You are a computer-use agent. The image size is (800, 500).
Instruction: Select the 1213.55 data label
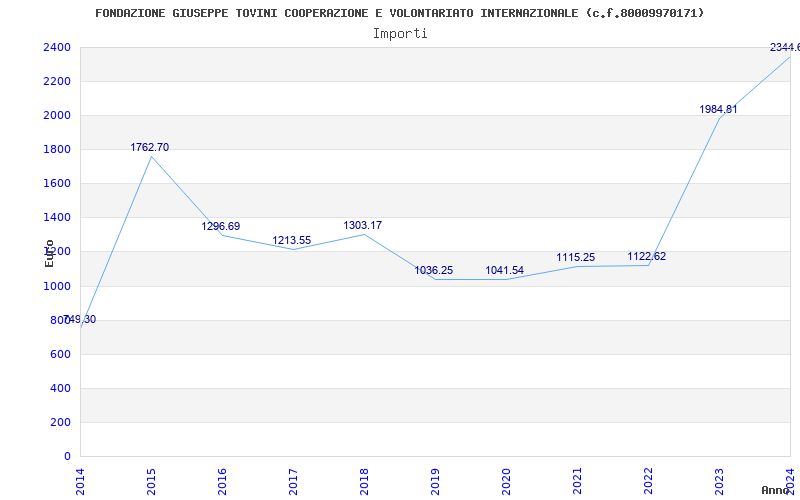click(291, 240)
